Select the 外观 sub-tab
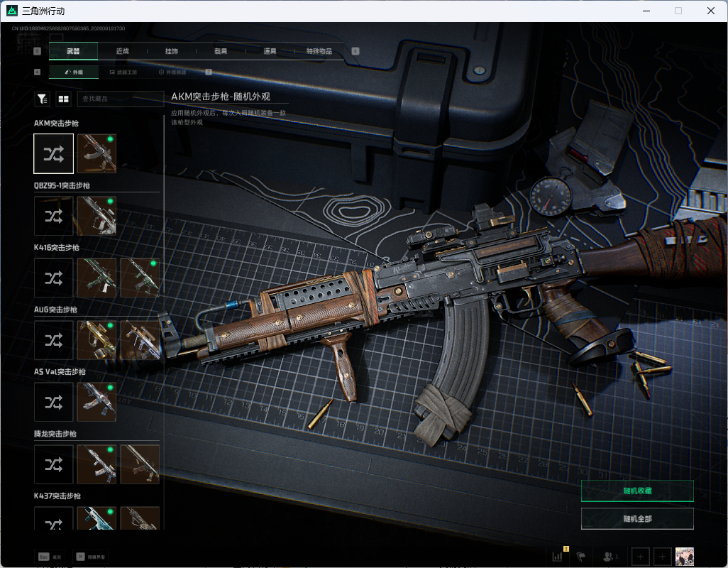This screenshot has height=568, width=728. (73, 72)
